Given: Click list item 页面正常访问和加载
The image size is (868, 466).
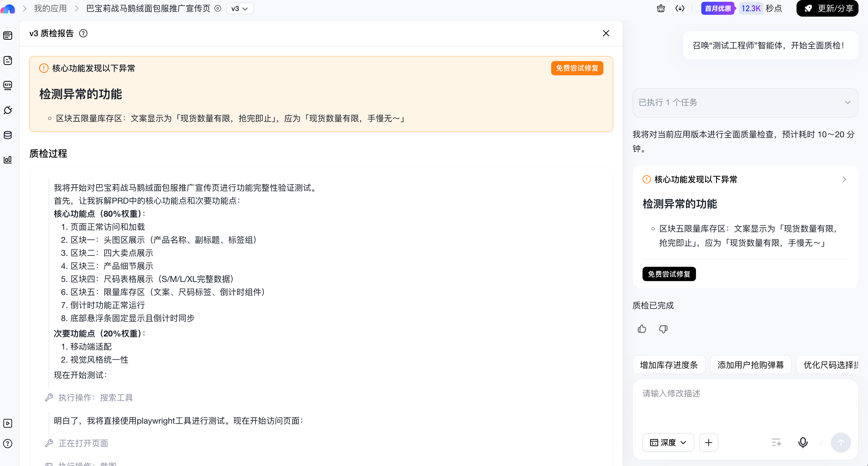Looking at the screenshot, I should pyautogui.click(x=107, y=227).
